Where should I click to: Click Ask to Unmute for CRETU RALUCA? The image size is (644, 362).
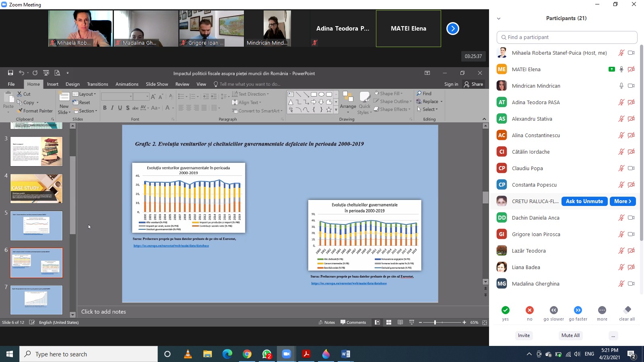click(584, 201)
